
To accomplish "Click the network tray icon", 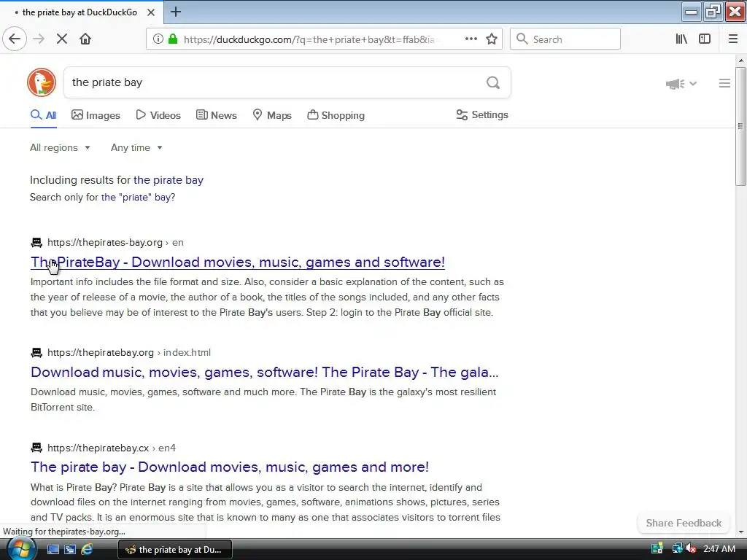I will pyautogui.click(x=677, y=549).
